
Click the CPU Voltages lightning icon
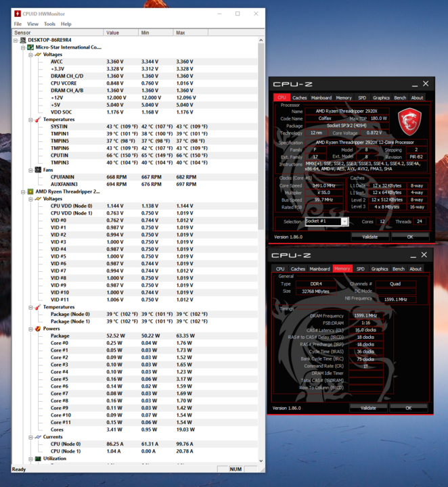click(x=38, y=199)
